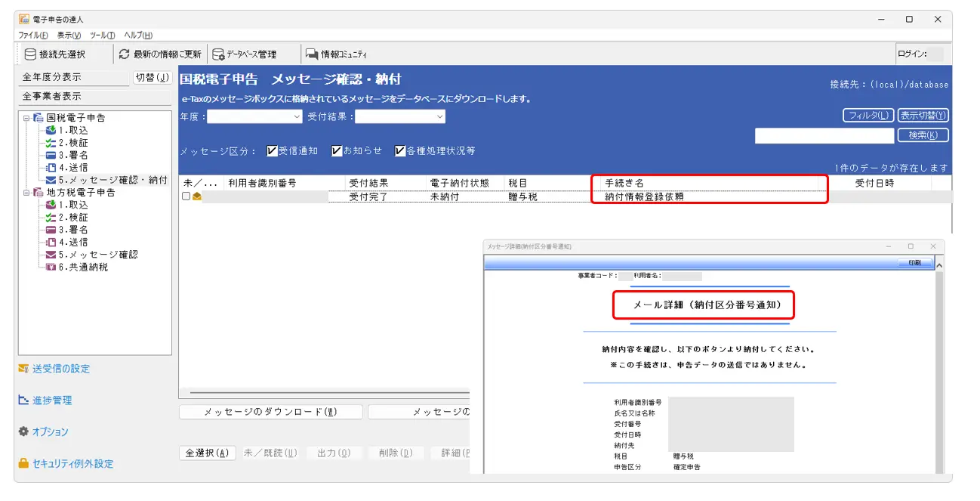
Task: Select 4.送信 under 地方税電子申告
Action: (x=73, y=243)
